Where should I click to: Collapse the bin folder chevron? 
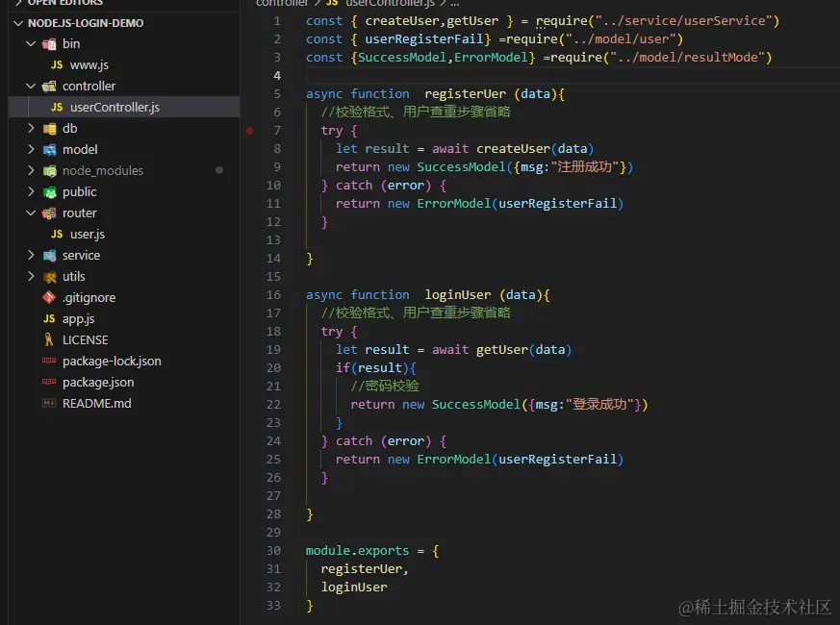point(31,44)
